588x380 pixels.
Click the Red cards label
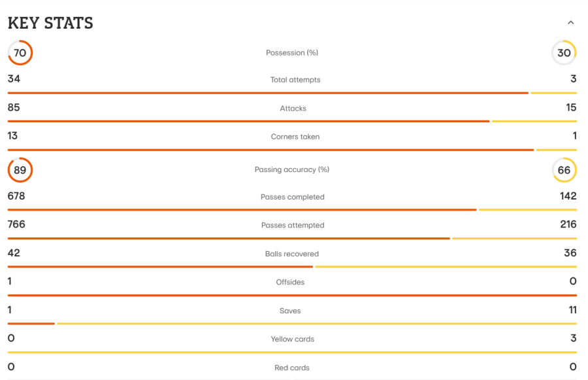tap(292, 368)
